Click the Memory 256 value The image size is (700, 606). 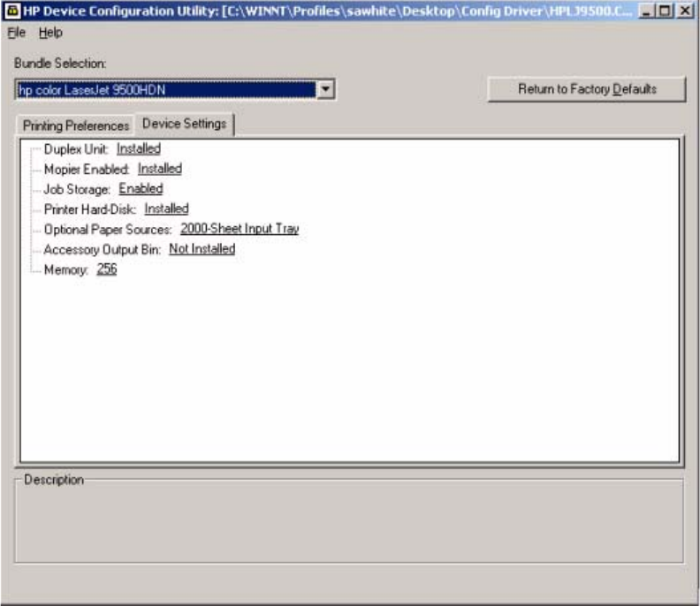[x=107, y=269]
